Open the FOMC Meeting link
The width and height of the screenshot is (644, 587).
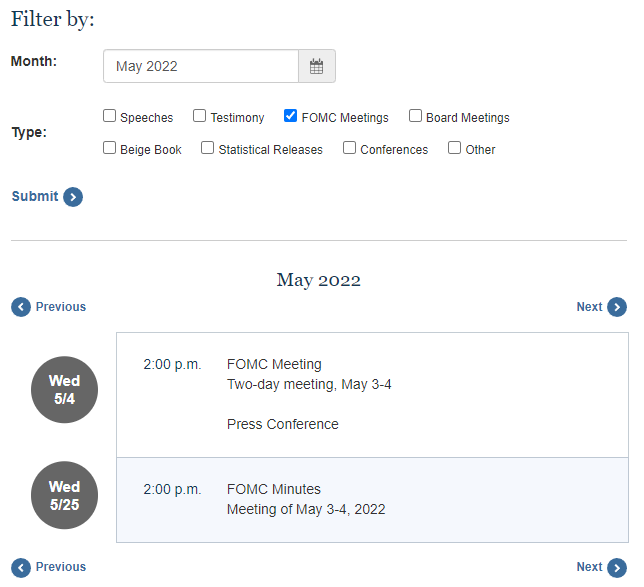(274, 364)
